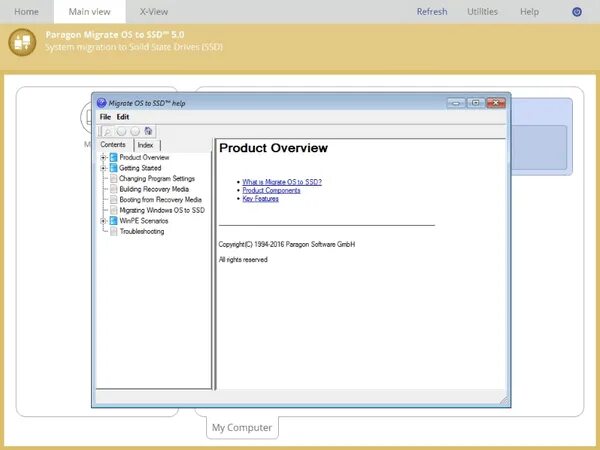Open the Key Features link
Viewport: 600px width, 450px height.
pyautogui.click(x=260, y=199)
